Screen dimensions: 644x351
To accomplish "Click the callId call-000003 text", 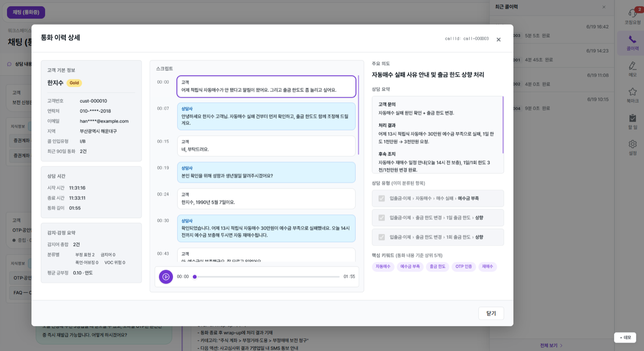I will [467, 39].
